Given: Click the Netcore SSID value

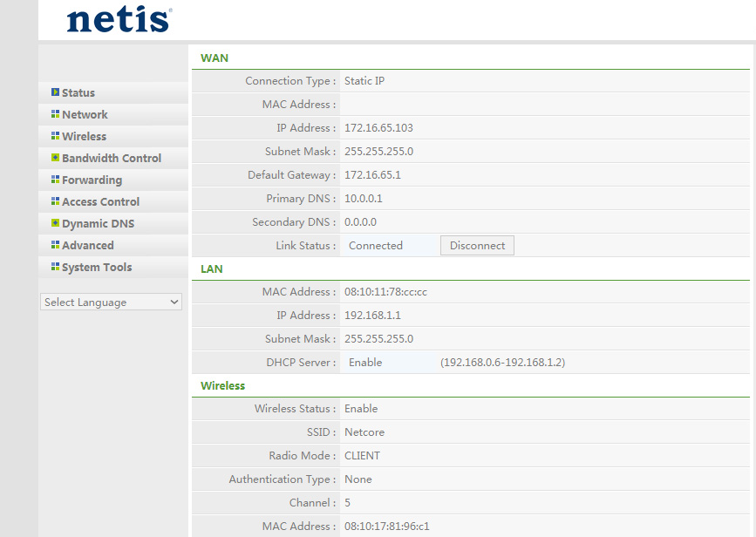Looking at the screenshot, I should 364,432.
